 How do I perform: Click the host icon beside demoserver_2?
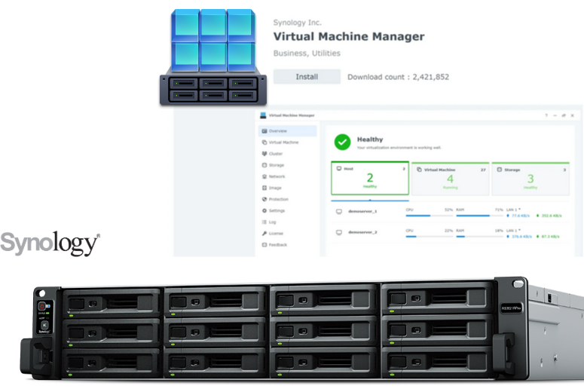pyautogui.click(x=339, y=232)
